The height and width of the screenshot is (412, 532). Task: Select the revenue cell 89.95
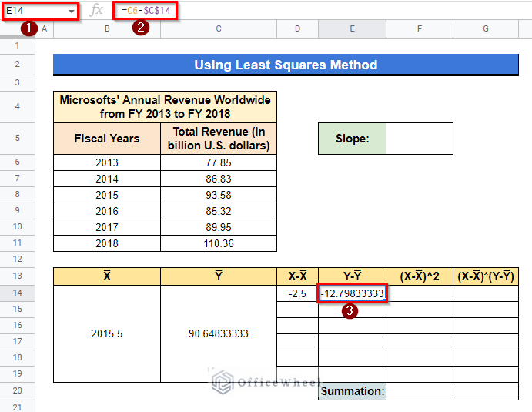(x=219, y=227)
